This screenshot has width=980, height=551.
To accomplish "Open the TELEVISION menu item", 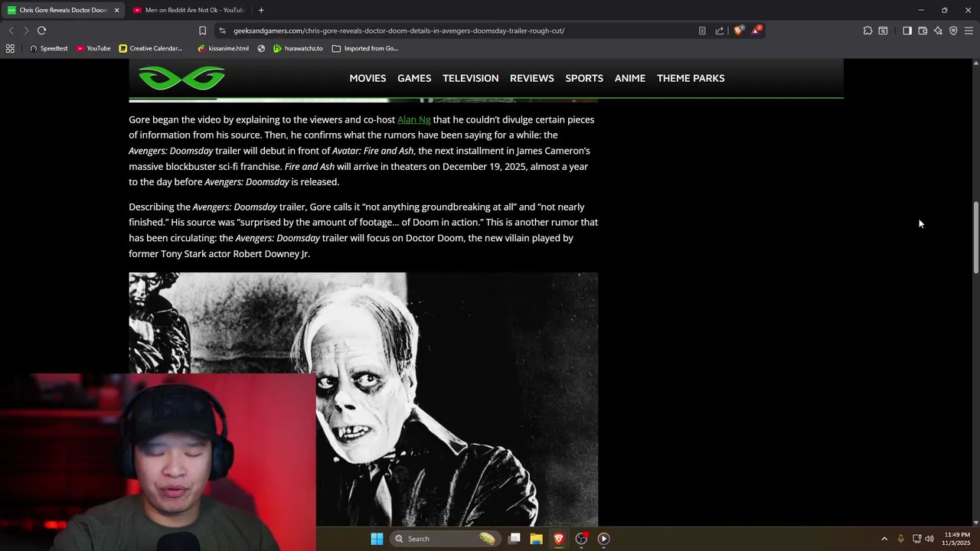I will (x=470, y=78).
